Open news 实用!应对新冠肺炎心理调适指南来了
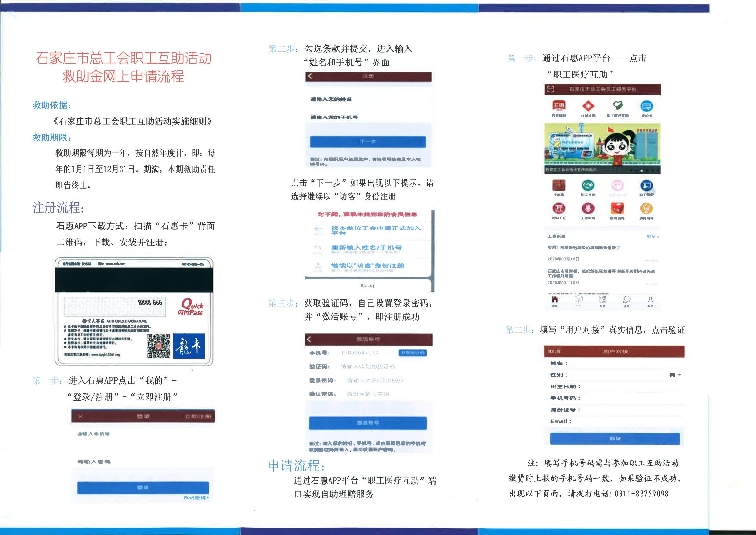This screenshot has width=756, height=535. [x=583, y=248]
